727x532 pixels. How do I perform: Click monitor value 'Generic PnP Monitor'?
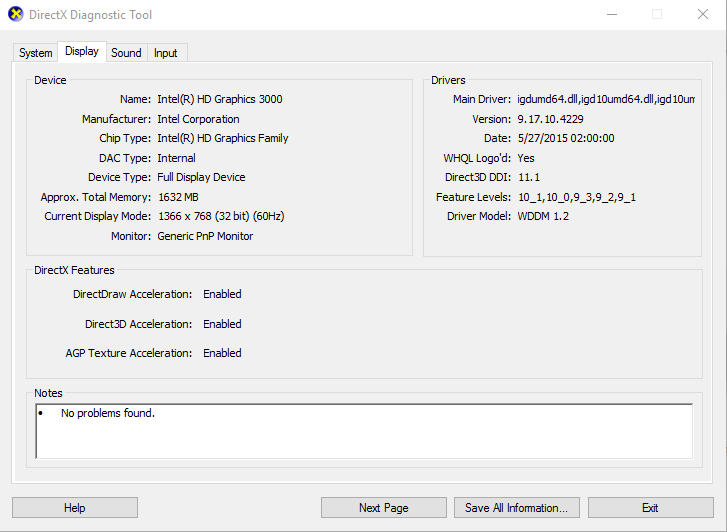click(205, 236)
